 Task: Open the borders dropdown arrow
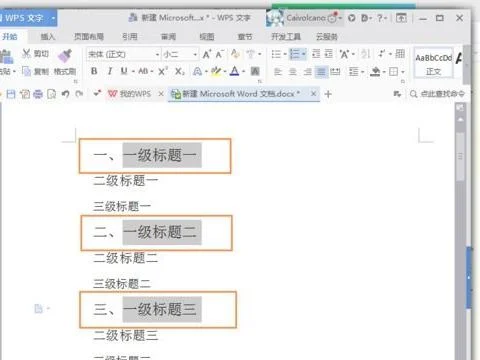[x=403, y=72]
